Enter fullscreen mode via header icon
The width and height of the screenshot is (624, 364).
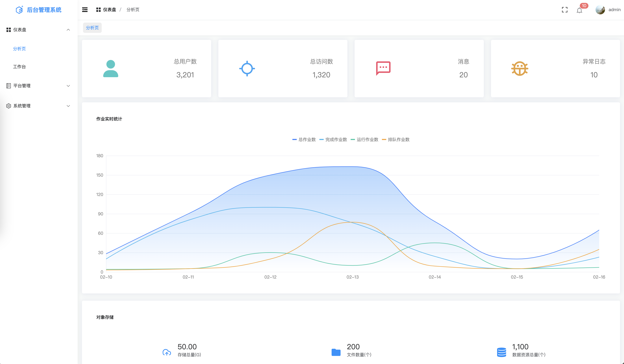pos(565,10)
